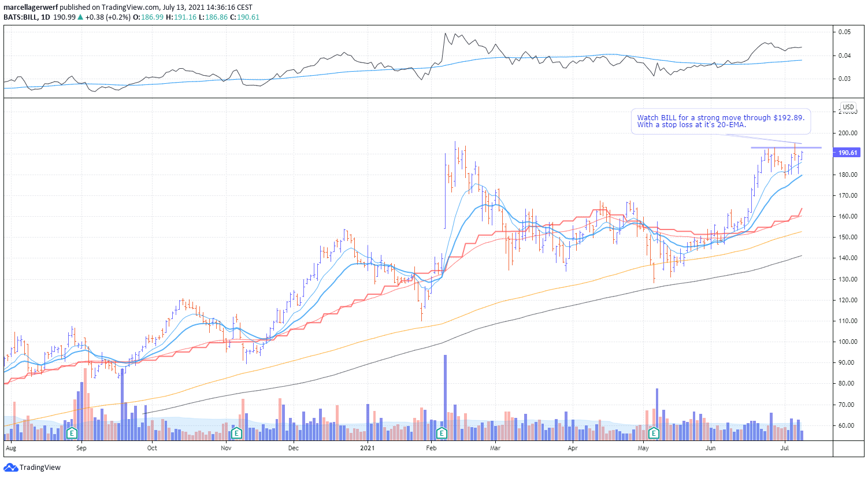Viewport: 868px width, 478px height.
Task: Click the May label on time axis
Action: (643, 448)
